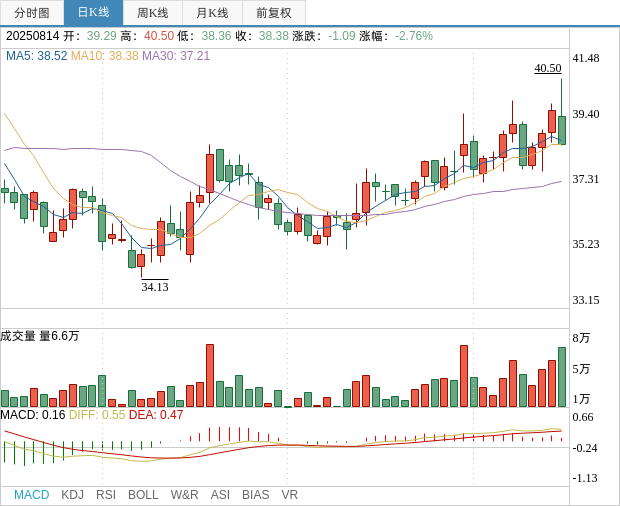Switch indicator to RSI

pyautogui.click(x=106, y=495)
